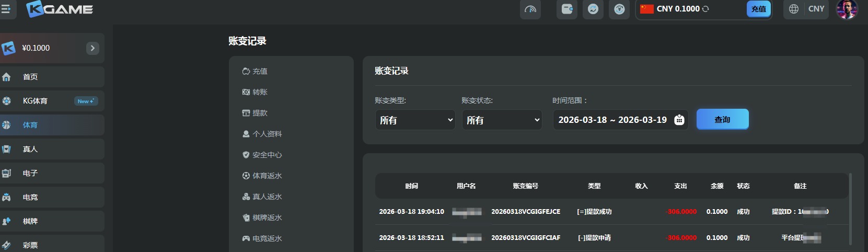Click -306.0000 amount in 提款申请 row
This screenshot has height=252, width=868.
[x=681, y=238]
